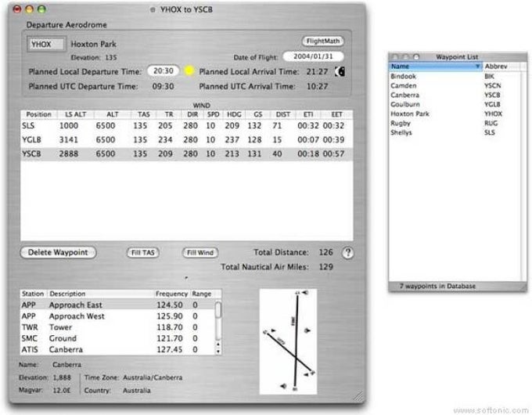532x415 pixels.
Task: Click the Waypoint List window title bar
Action: click(458, 56)
